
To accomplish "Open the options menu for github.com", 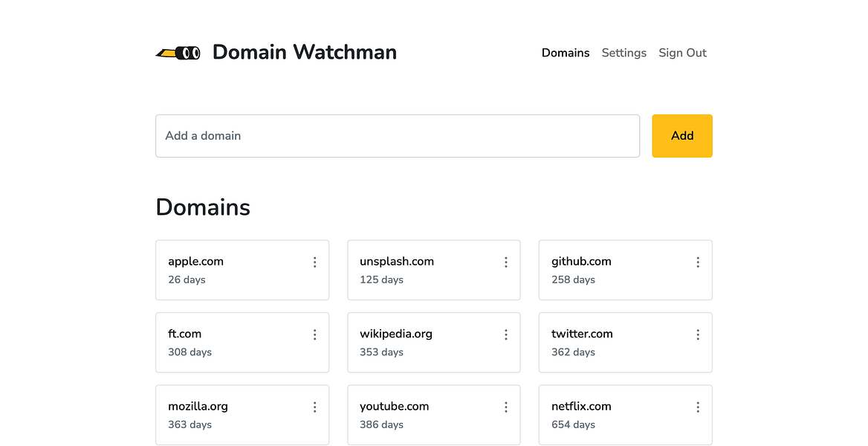I will (x=697, y=262).
